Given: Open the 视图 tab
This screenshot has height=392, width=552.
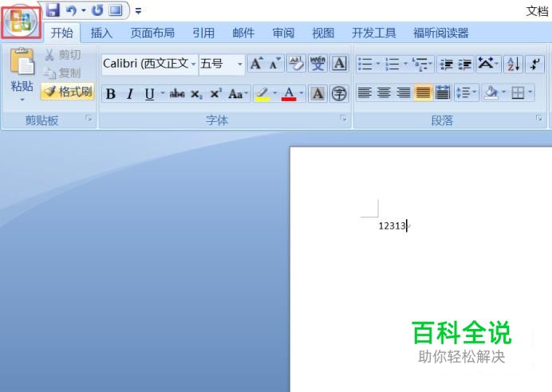Looking at the screenshot, I should 323,33.
